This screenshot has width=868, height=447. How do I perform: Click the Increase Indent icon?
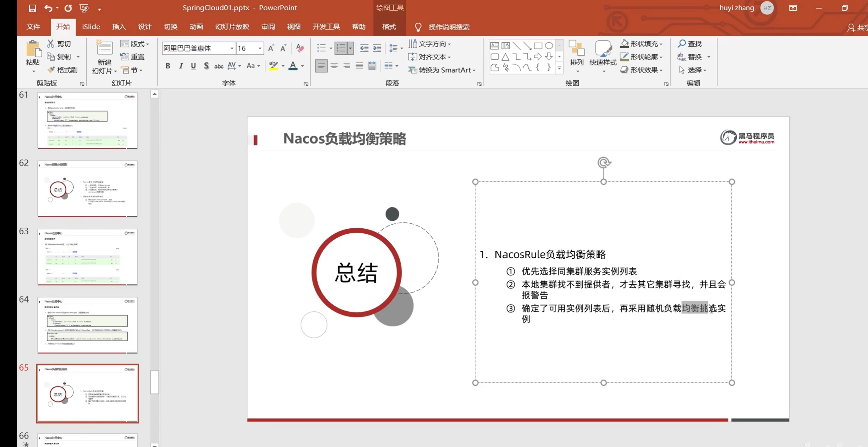377,48
